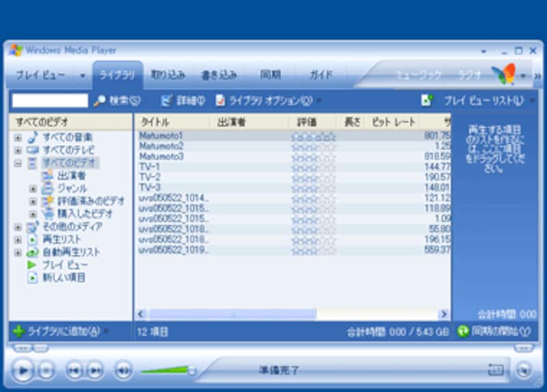Select the uvs050522_1019 video

(x=174, y=250)
